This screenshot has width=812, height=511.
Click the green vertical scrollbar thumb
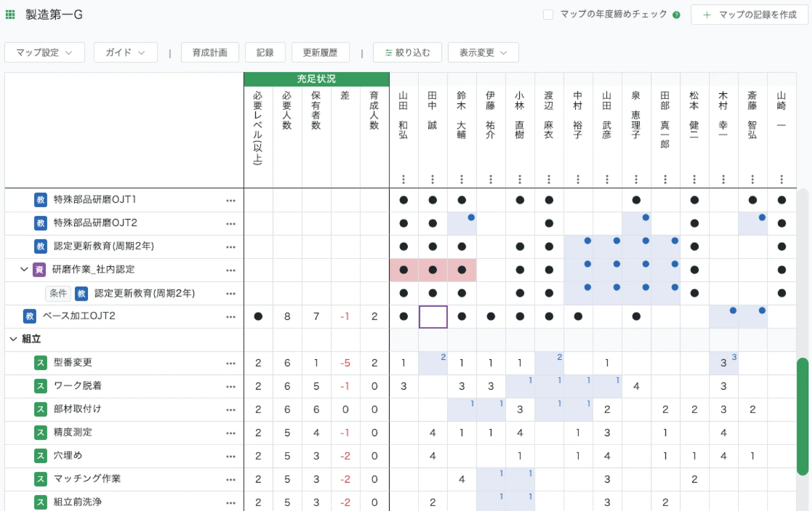pos(803,416)
